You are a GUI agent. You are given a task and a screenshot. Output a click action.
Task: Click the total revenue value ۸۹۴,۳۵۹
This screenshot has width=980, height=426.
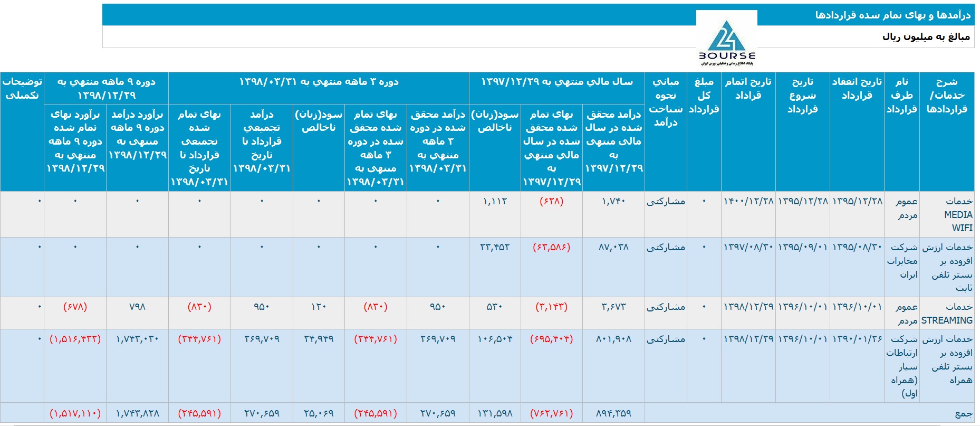613,413
